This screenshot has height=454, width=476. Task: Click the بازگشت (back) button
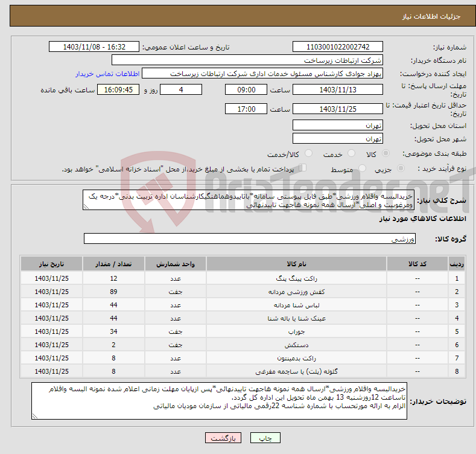(x=223, y=438)
